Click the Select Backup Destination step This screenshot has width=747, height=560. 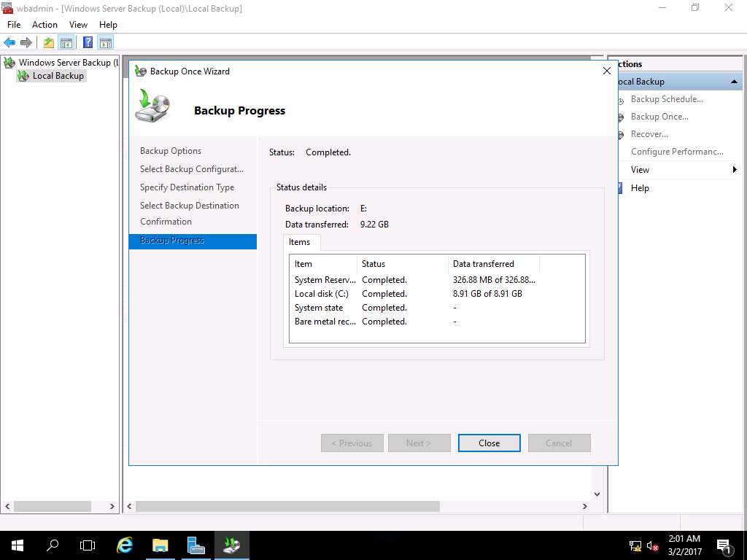pyautogui.click(x=190, y=205)
